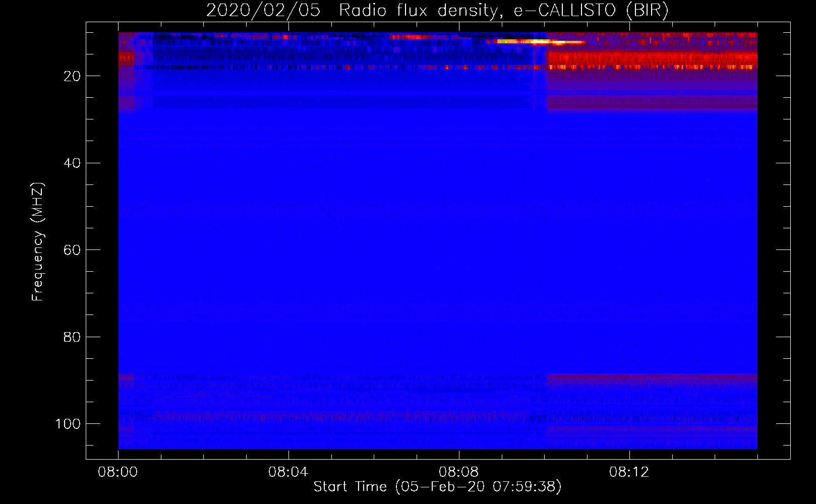Click the frequency tick label '60'
Viewport: 816px width, 504px height.
[72, 250]
